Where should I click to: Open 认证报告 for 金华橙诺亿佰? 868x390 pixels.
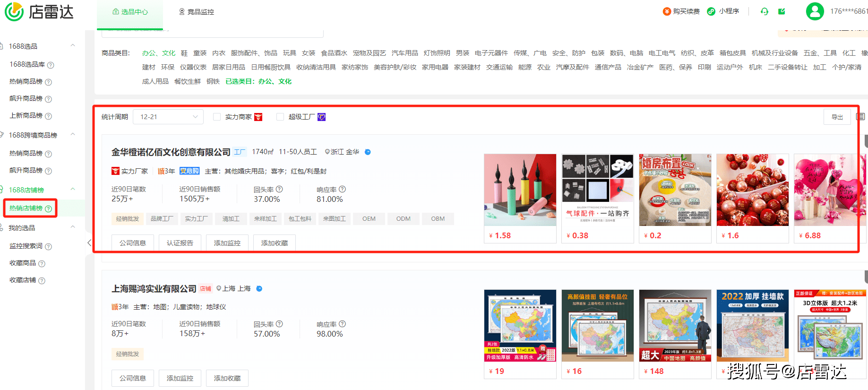[180, 243]
